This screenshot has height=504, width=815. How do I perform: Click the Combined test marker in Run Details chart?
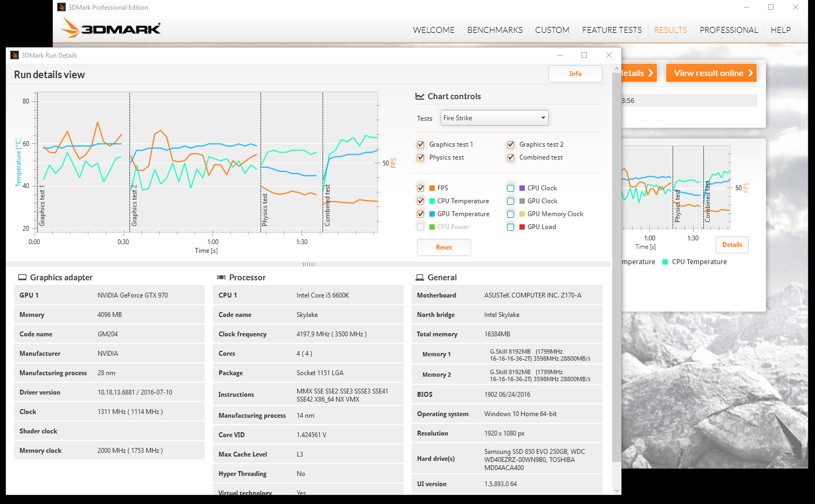327,205
